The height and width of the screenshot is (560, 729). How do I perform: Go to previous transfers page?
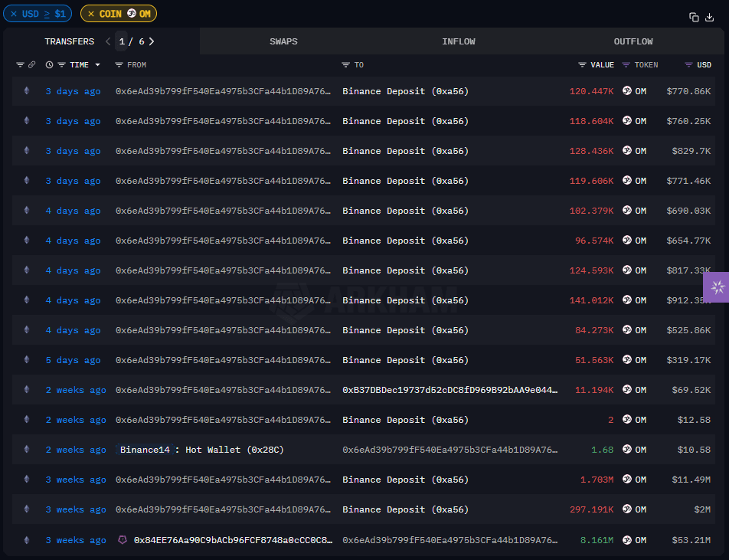108,41
